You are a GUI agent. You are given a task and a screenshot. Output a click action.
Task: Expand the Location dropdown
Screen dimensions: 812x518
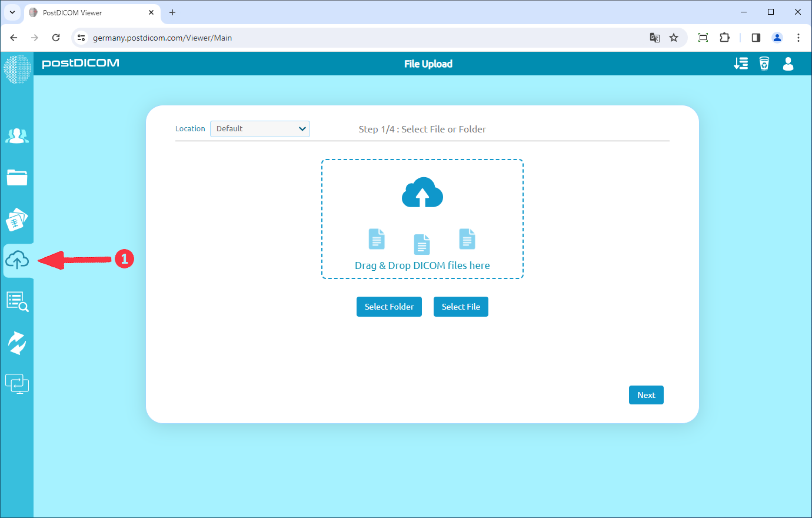coord(260,129)
